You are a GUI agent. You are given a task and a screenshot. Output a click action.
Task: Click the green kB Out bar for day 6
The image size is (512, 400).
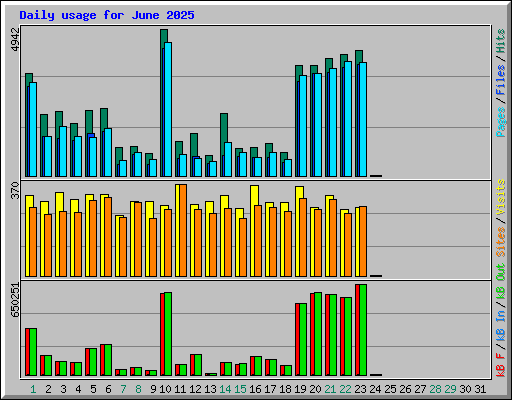(x=108, y=360)
